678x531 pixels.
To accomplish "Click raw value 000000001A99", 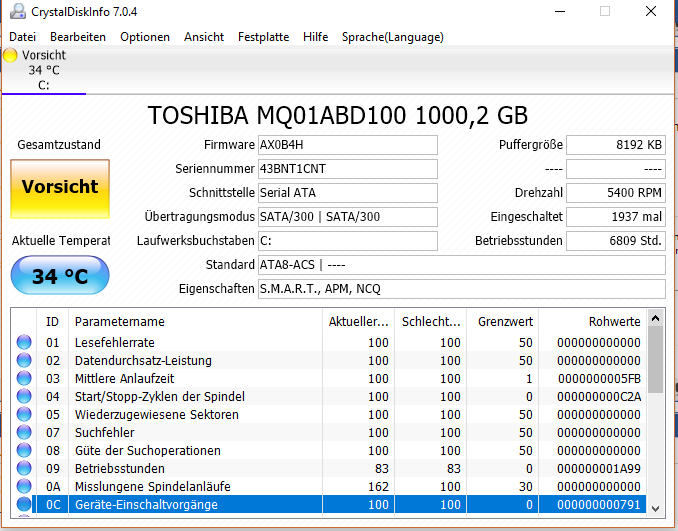I will tap(599, 469).
